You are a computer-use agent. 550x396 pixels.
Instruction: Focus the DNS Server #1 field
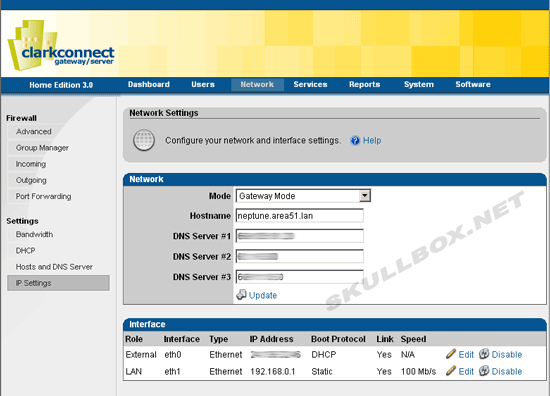pyautogui.click(x=300, y=236)
